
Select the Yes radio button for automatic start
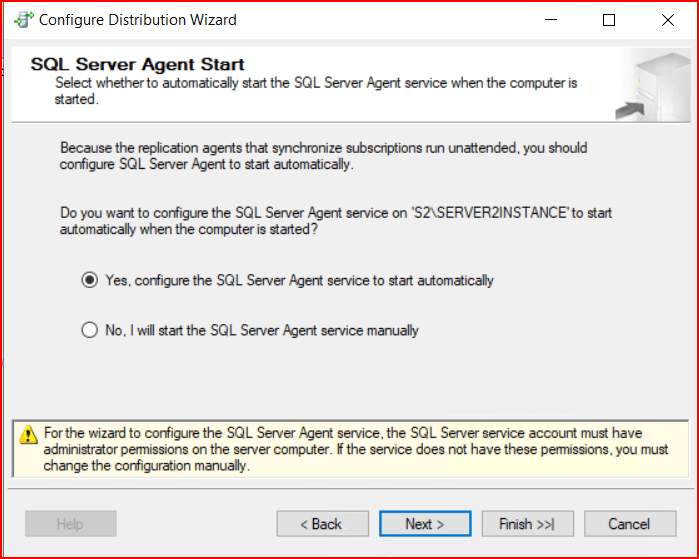coord(89,281)
